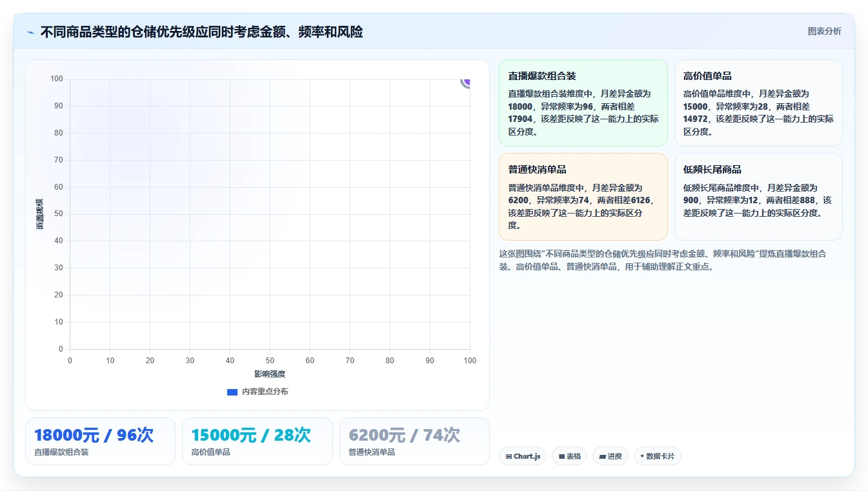Click the vertical y-axis title of the chart

tap(40, 214)
